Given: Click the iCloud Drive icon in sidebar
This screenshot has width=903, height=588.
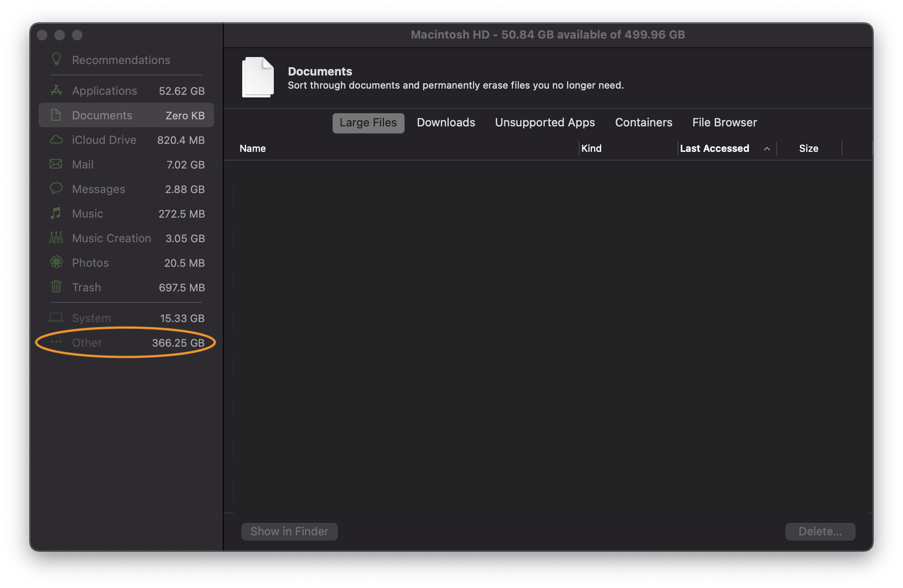Looking at the screenshot, I should [56, 140].
